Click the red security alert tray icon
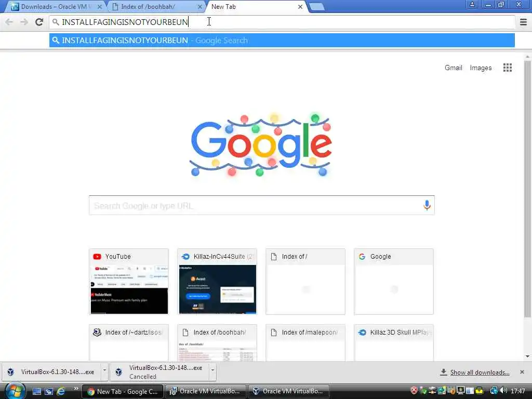 point(414,391)
